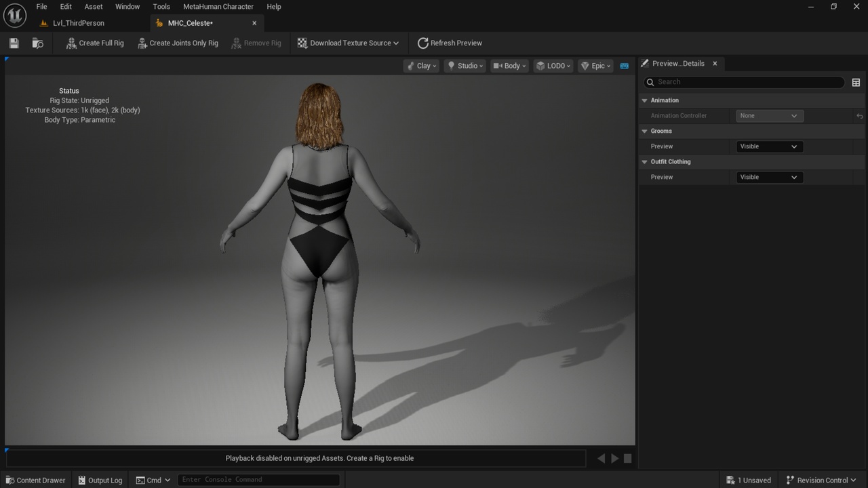Click the Details search field
This screenshot has width=868, height=488.
coord(744,82)
